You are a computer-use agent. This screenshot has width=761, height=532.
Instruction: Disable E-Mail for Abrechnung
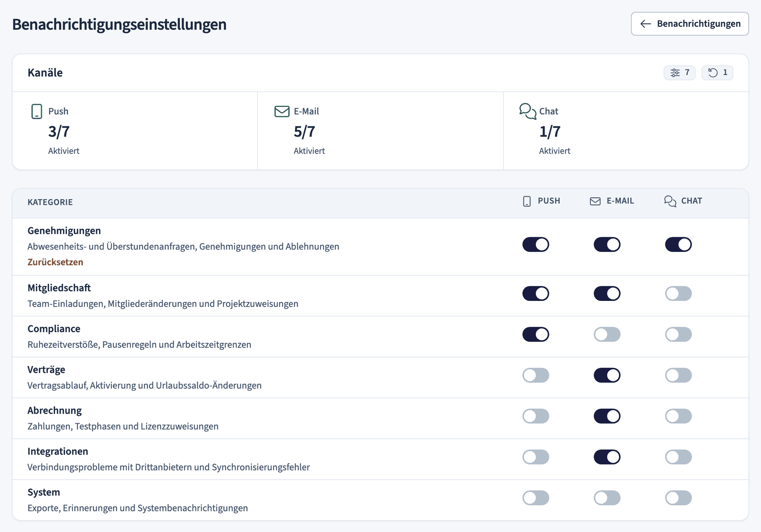point(607,416)
